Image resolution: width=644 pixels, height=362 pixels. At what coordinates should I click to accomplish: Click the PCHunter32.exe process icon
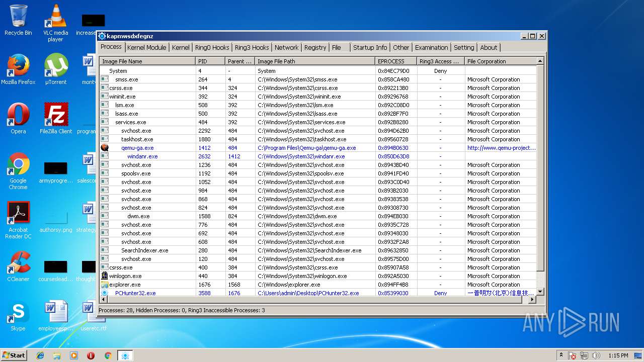tap(105, 293)
